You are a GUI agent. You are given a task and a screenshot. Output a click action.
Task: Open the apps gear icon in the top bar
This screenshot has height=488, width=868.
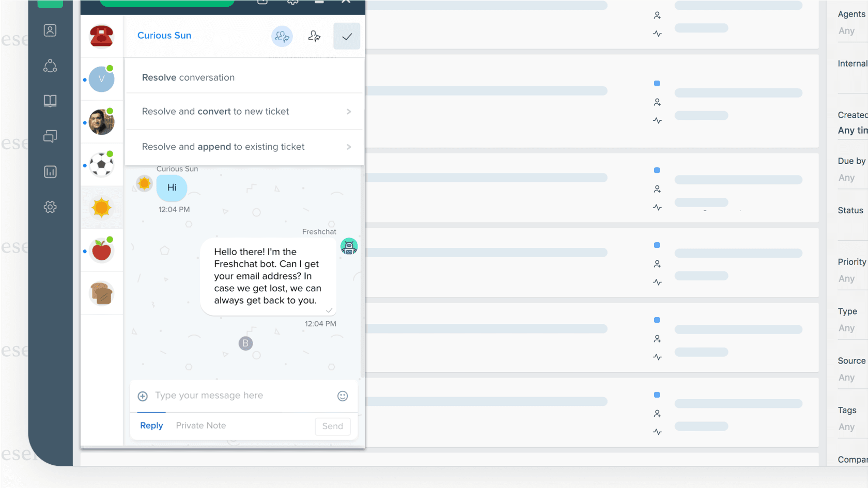[x=292, y=2]
